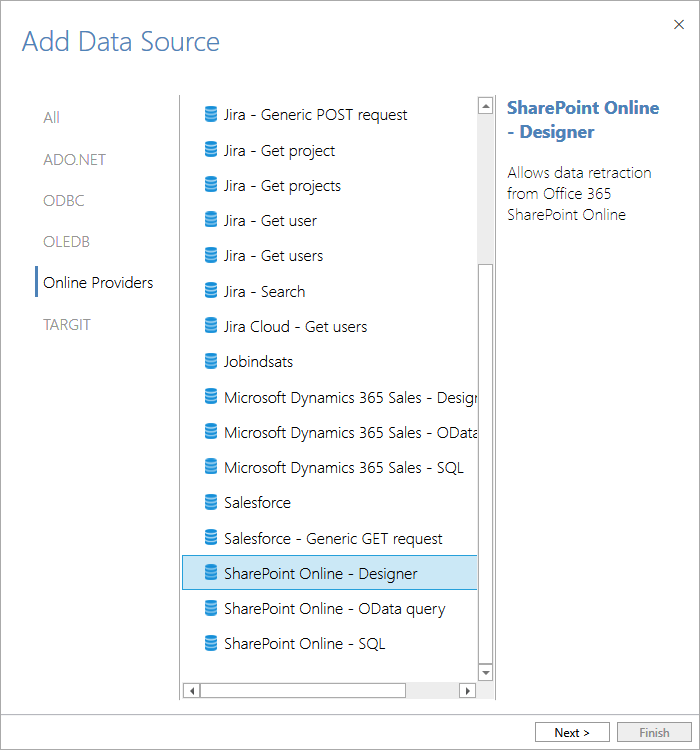Screen dimensions: 700x750
Task: Click the database icon beside Jira - Get users
Action: click(211, 255)
